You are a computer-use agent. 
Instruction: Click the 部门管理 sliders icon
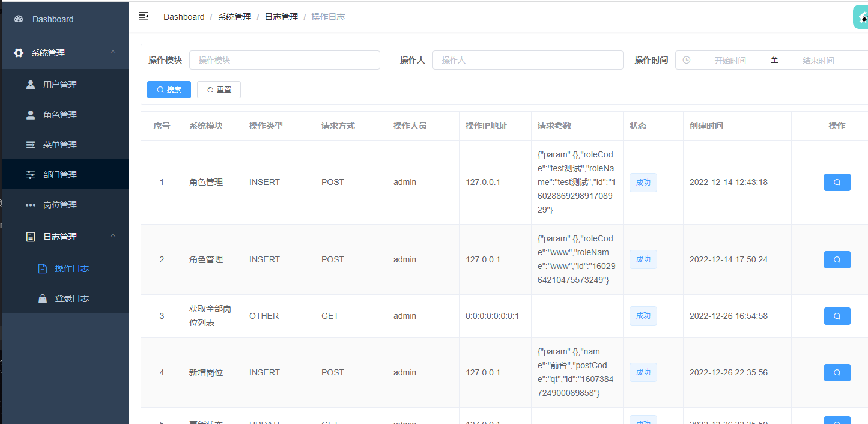31,175
